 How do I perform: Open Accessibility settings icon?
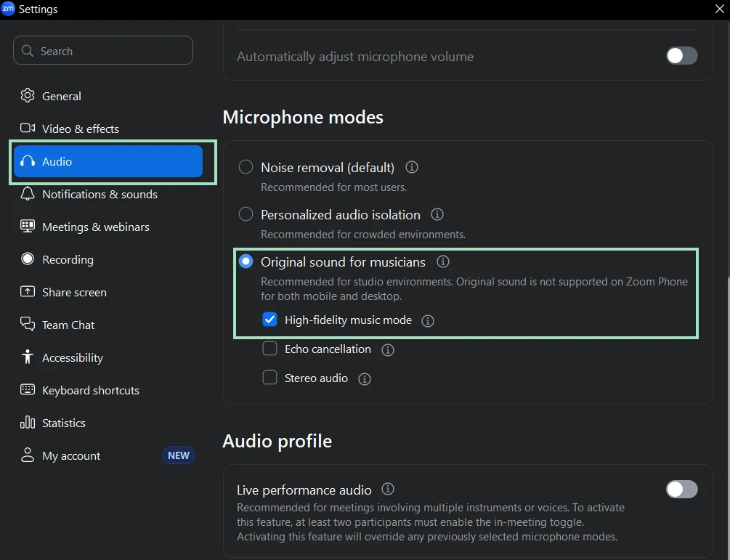coord(27,357)
